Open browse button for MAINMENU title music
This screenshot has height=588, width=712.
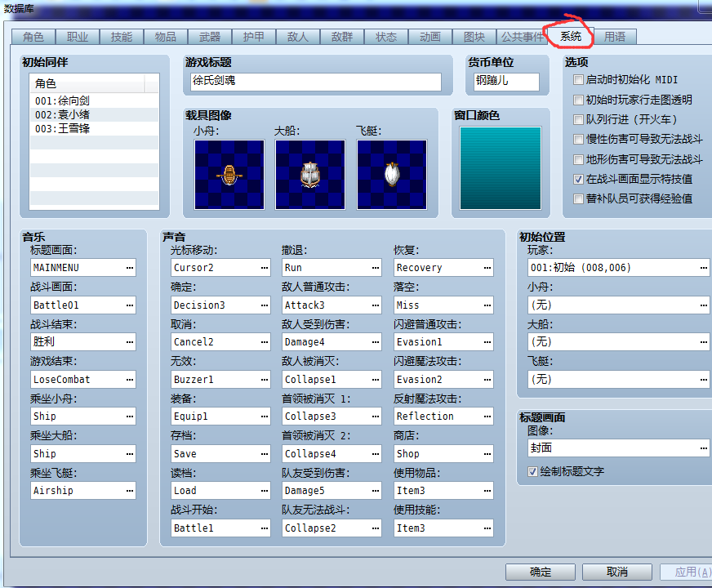point(130,268)
